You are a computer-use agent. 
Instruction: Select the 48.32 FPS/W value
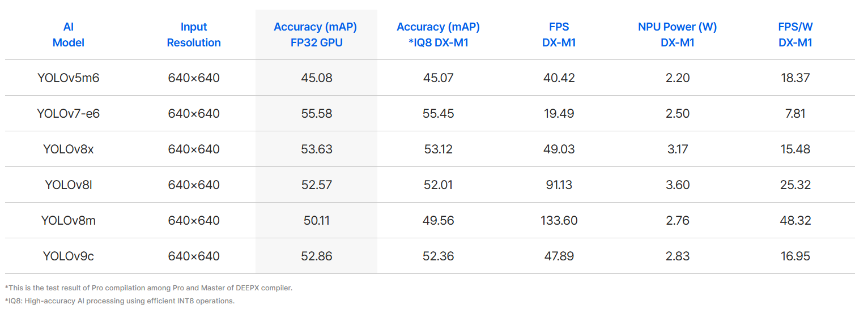[x=795, y=220]
